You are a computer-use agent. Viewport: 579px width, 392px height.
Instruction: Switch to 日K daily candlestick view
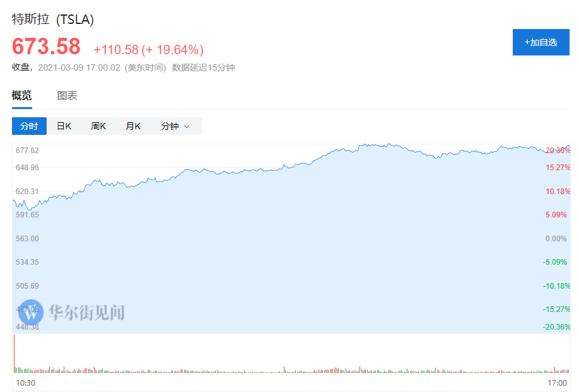point(64,126)
